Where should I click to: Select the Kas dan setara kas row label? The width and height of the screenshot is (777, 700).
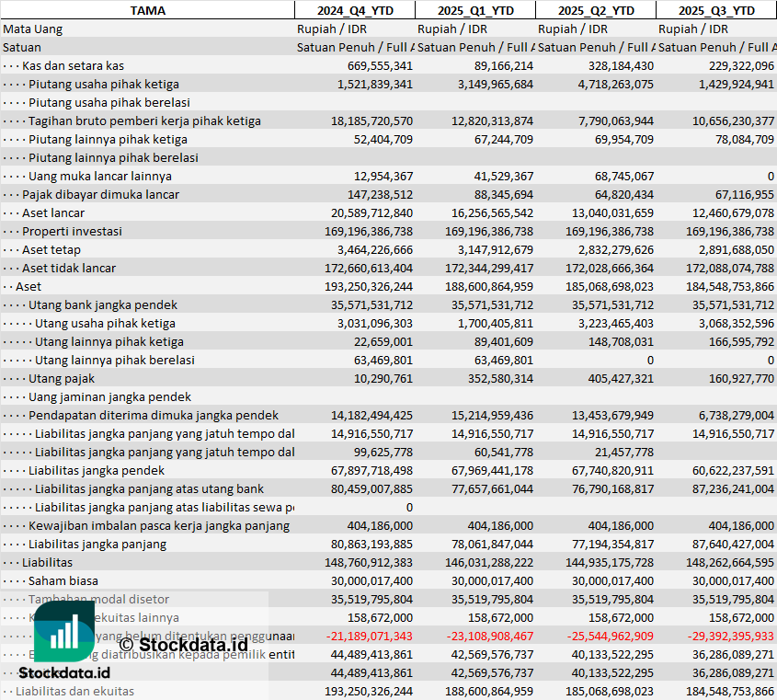(73, 65)
